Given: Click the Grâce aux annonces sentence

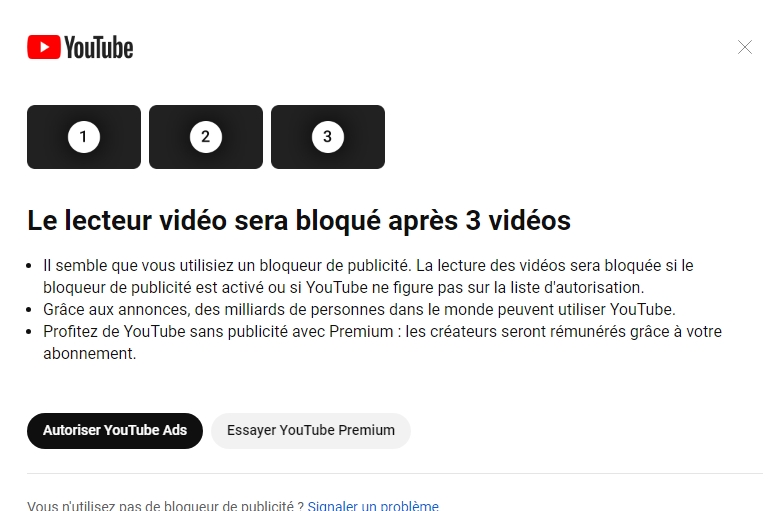Looking at the screenshot, I should (359, 310).
